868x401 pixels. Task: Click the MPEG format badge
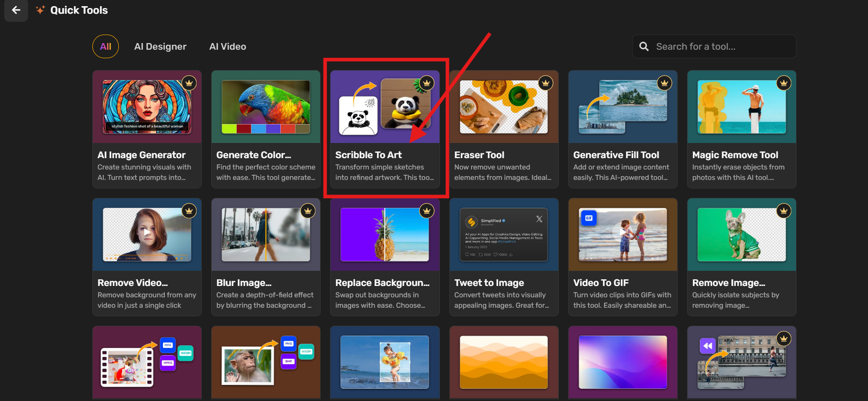click(168, 363)
